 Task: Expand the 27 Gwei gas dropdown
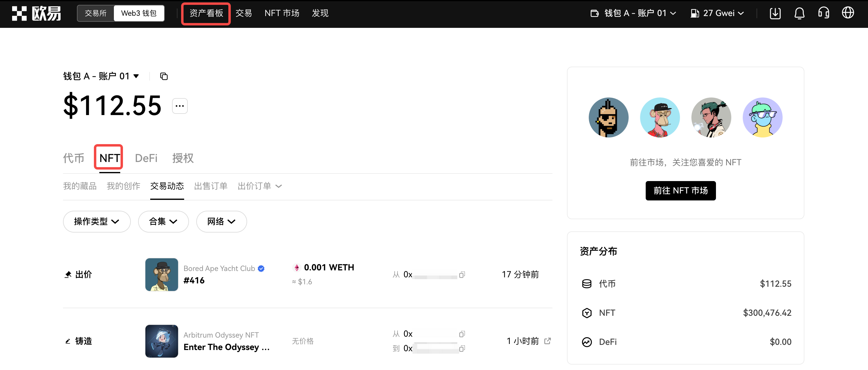[717, 14]
